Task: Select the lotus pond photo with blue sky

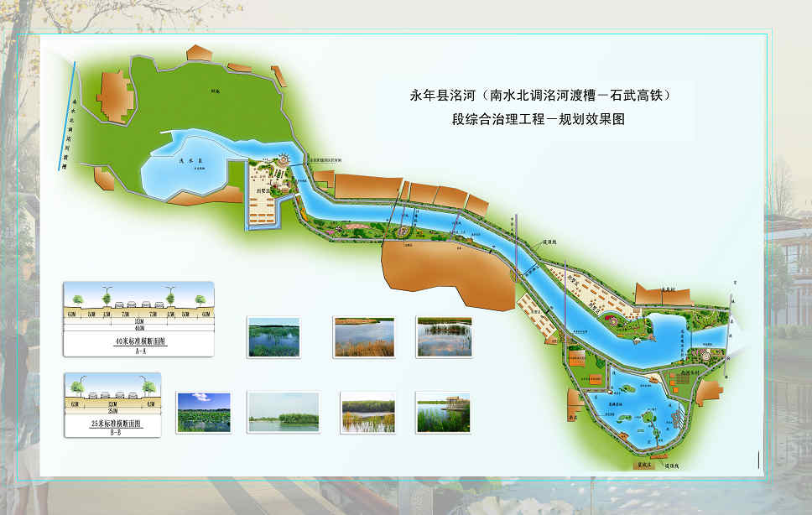Action: click(x=203, y=413)
